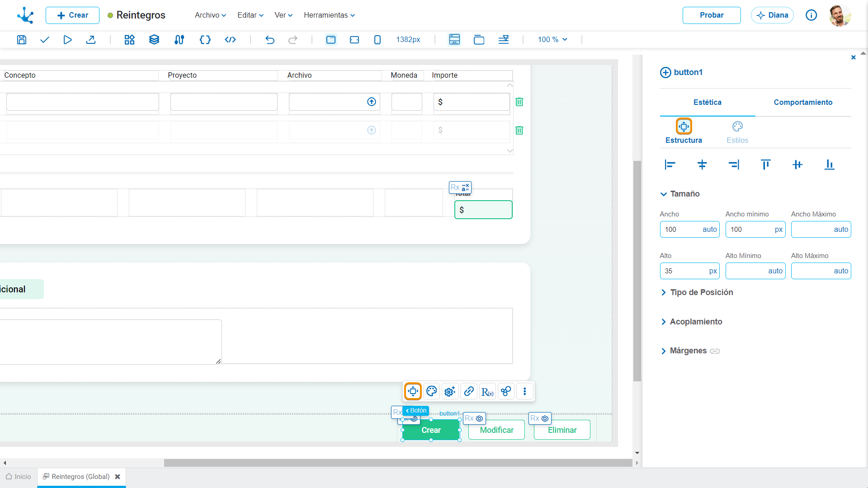Viewport: 868px width, 488px height.
Task: Open the Ver menu
Action: (x=283, y=15)
